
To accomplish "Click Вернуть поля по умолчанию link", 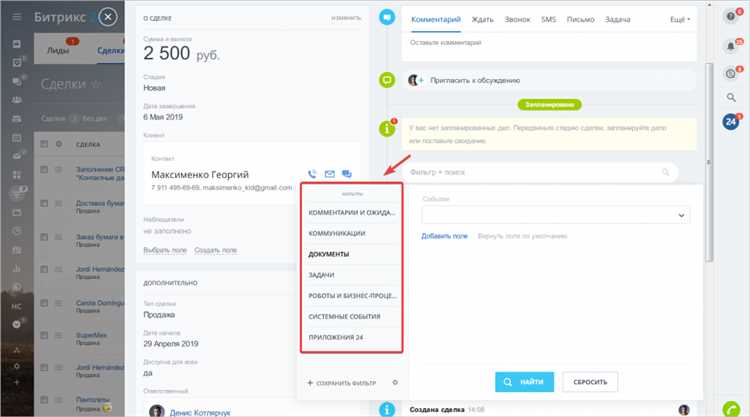I will point(522,236).
